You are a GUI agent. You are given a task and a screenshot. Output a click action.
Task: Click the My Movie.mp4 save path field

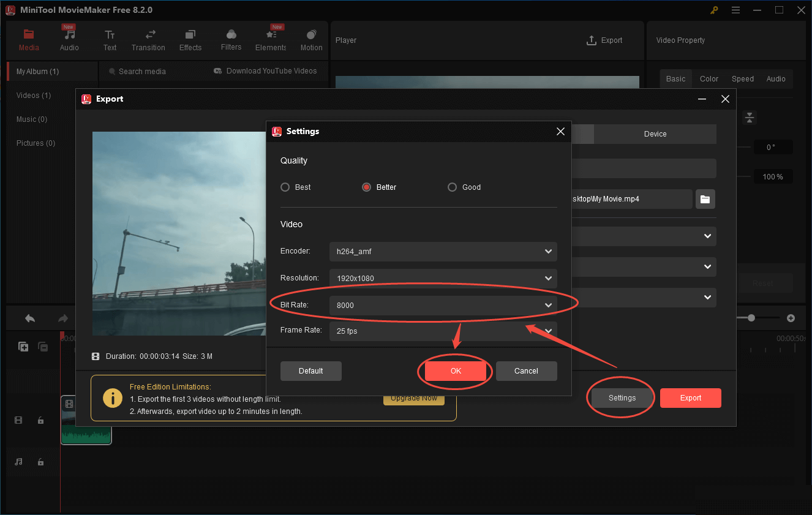coord(632,199)
